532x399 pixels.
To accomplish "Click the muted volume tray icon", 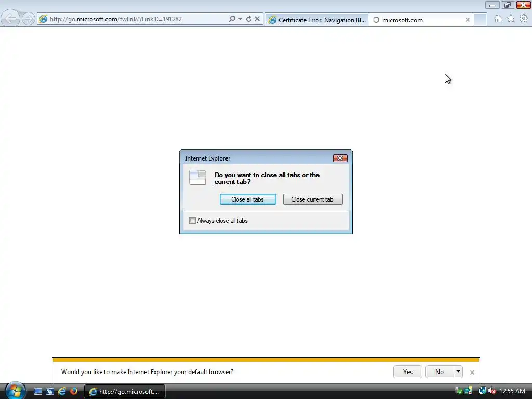I will click(492, 391).
